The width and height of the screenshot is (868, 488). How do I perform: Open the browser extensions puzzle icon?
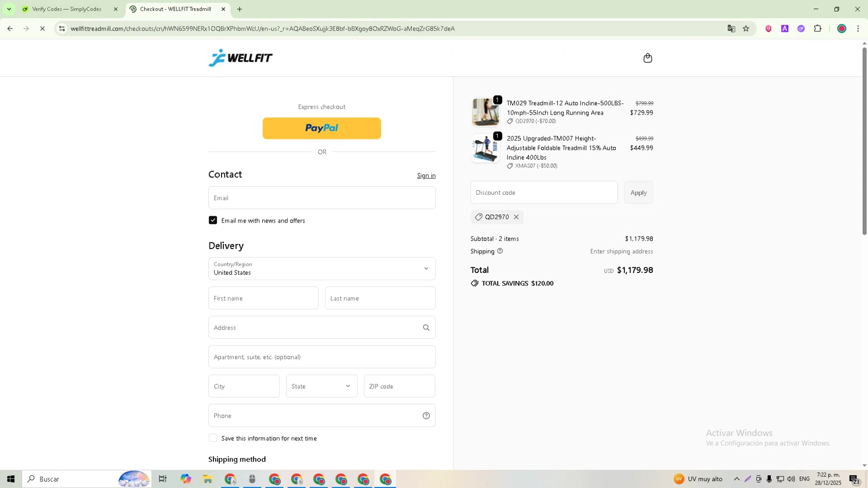point(818,28)
